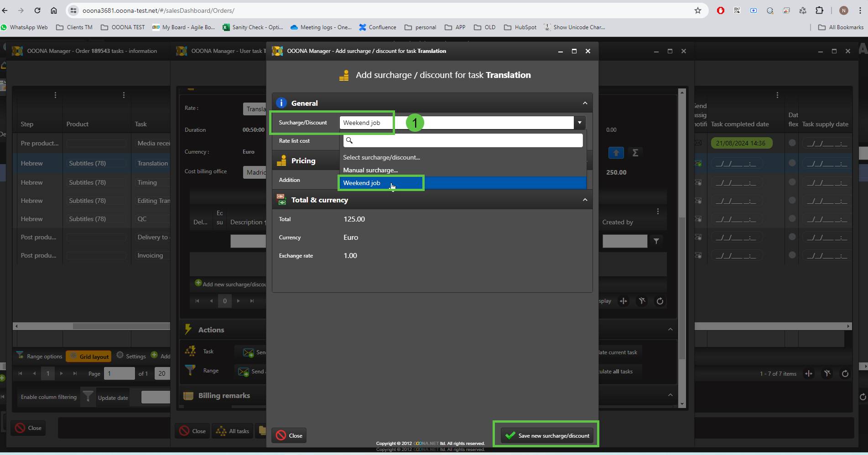Click the Add new surcharge/discount plus icon
The image size is (868, 455).
click(198, 283)
